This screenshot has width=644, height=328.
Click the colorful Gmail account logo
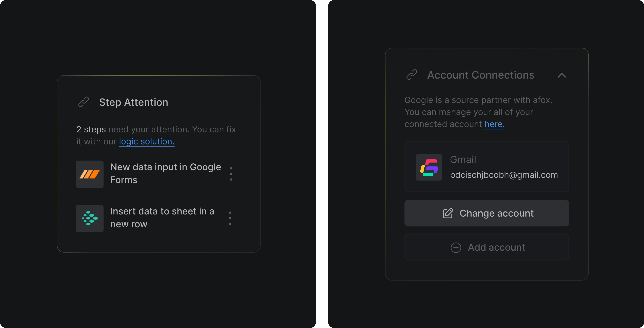point(429,167)
